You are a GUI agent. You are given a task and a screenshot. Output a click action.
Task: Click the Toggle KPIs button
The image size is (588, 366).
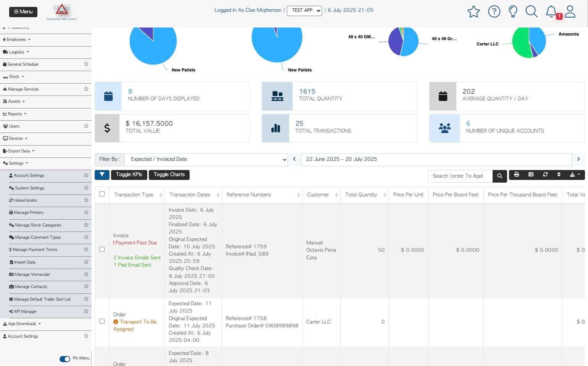tap(129, 175)
